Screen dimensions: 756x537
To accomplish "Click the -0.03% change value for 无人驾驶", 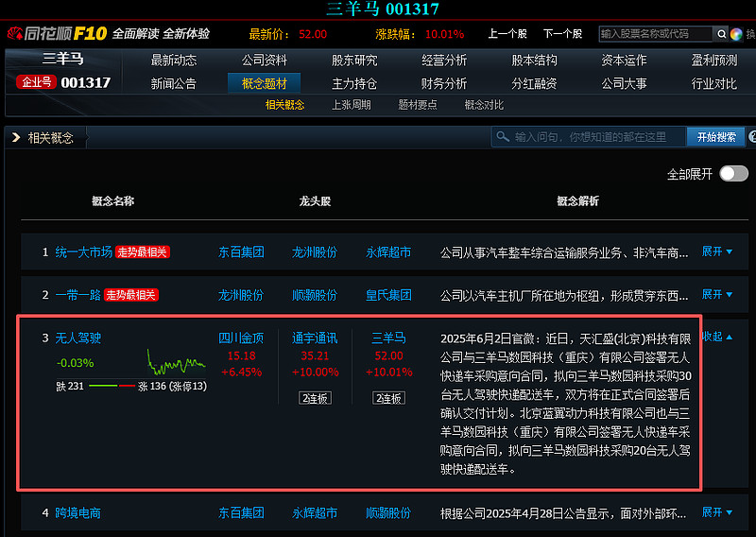I will click(76, 363).
